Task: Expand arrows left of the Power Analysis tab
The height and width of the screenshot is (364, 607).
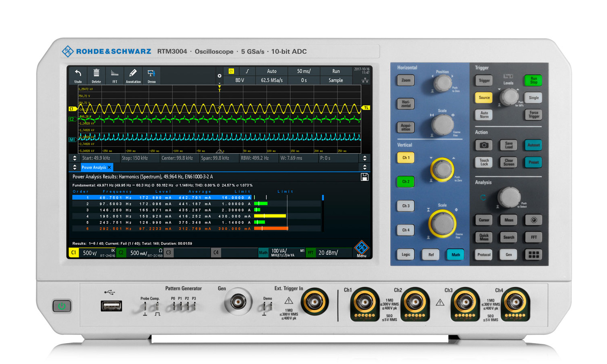Action: pos(74,167)
